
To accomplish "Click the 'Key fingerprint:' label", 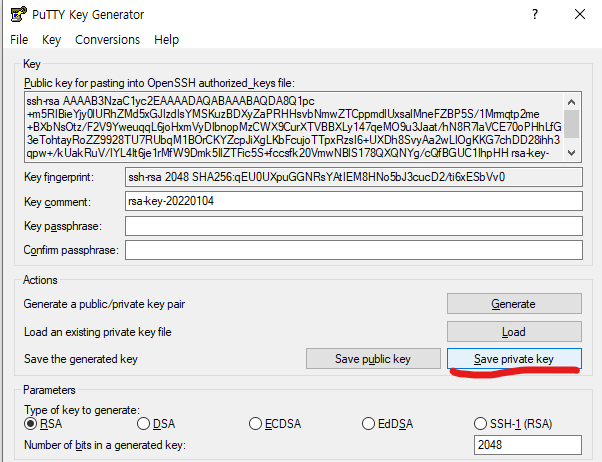I will 59,177.
